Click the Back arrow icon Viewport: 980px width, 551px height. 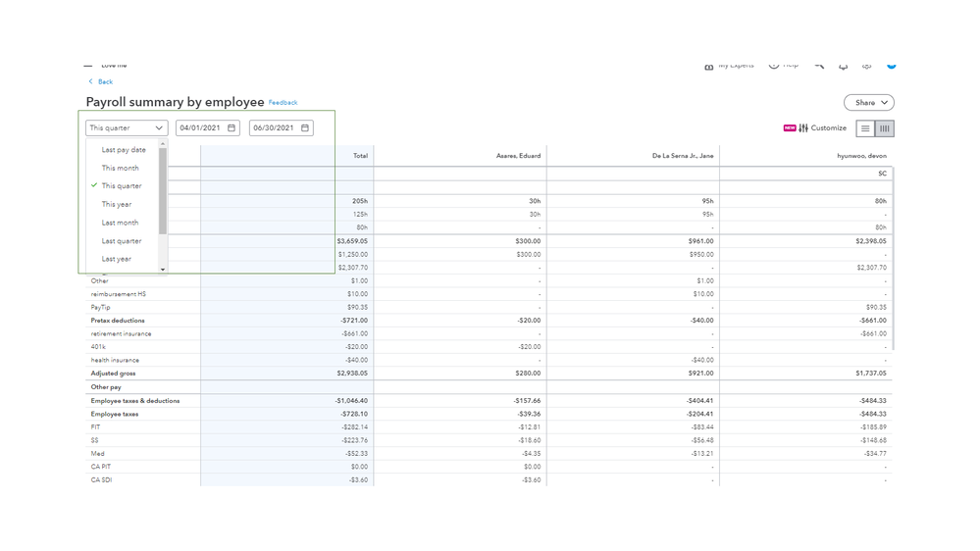point(91,82)
